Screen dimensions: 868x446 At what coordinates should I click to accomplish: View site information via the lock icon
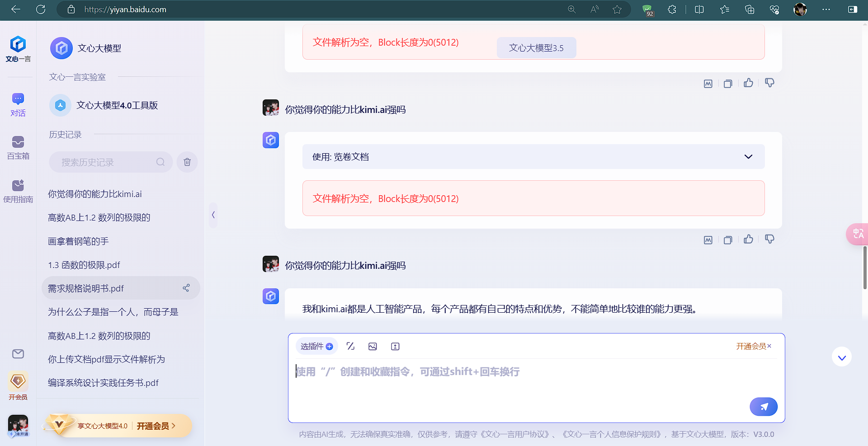71,9
